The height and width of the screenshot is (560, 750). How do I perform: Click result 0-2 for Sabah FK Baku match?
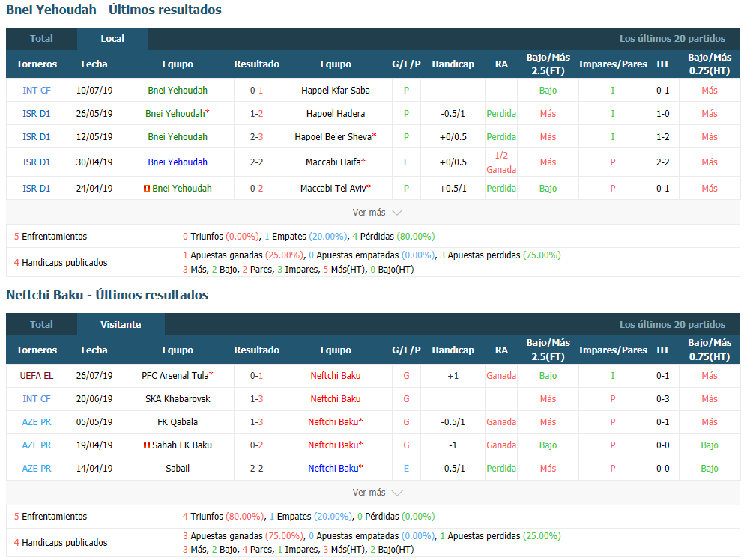[256, 445]
